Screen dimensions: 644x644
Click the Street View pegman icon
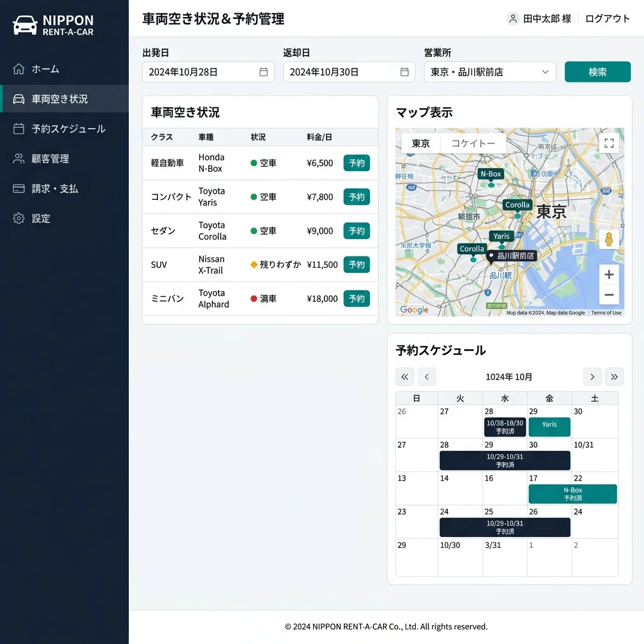click(609, 239)
